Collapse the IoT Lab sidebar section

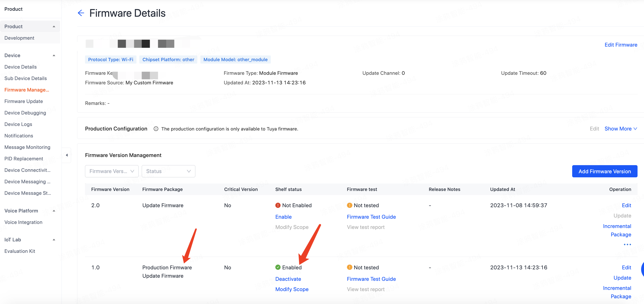(x=54, y=240)
